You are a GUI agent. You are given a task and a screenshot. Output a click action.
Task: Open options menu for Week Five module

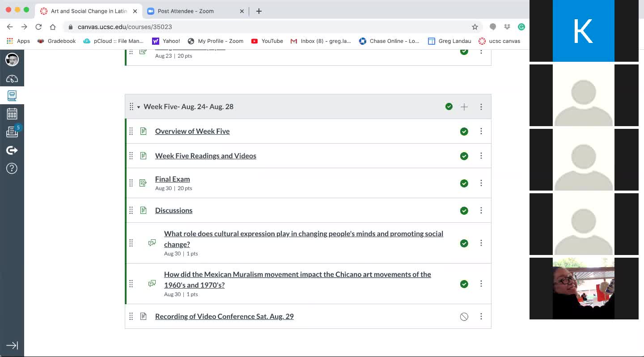(x=481, y=107)
